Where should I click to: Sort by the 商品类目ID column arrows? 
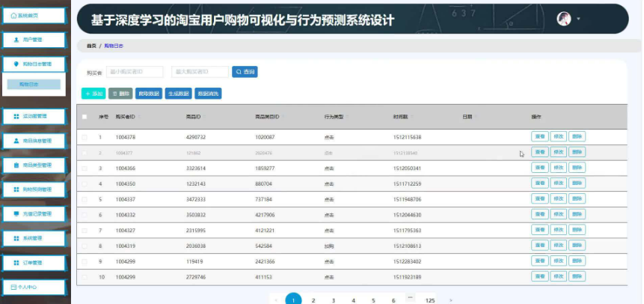click(283, 118)
